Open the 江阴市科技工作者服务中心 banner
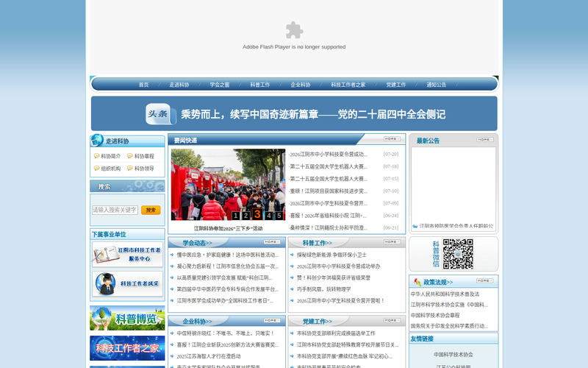588x368 pixels. coord(127,255)
